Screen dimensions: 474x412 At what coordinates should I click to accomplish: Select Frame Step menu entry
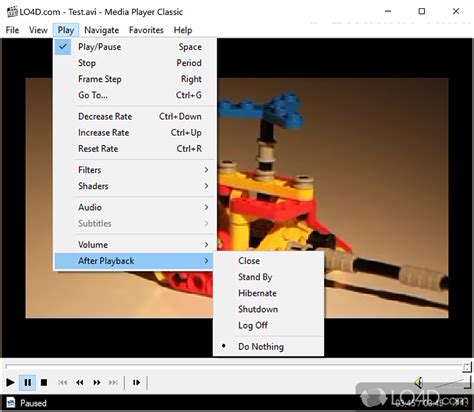(135, 79)
